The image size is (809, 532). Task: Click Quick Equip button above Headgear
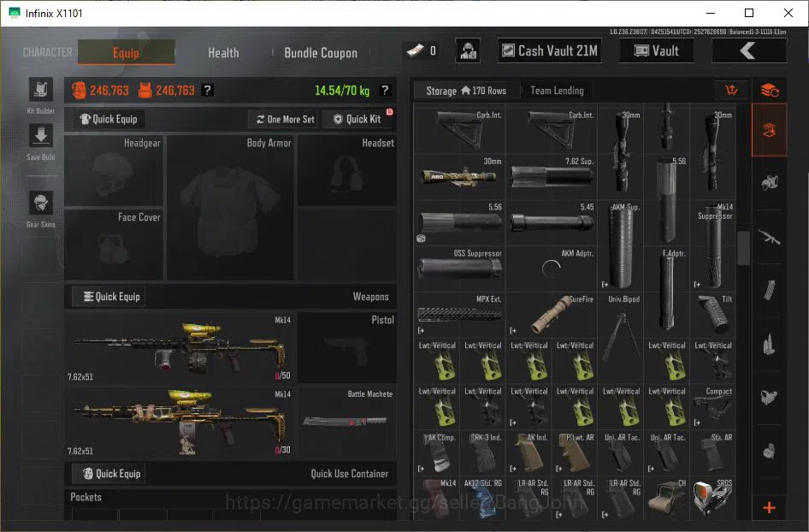(109, 119)
